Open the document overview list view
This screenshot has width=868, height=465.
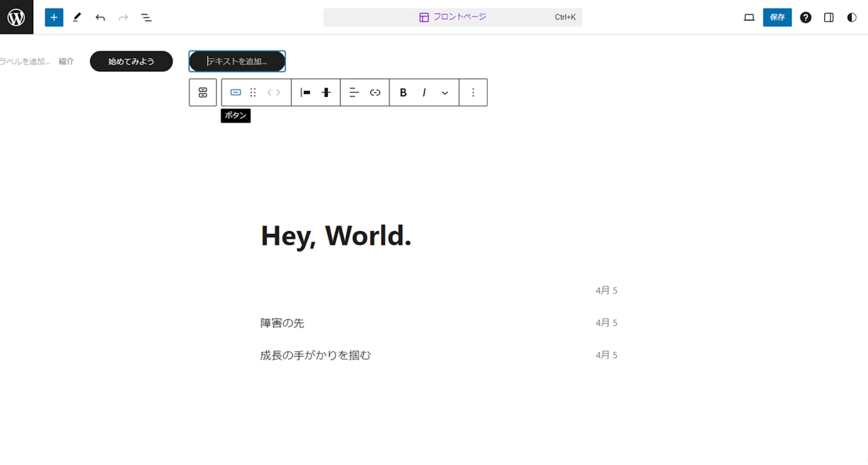pos(146,17)
